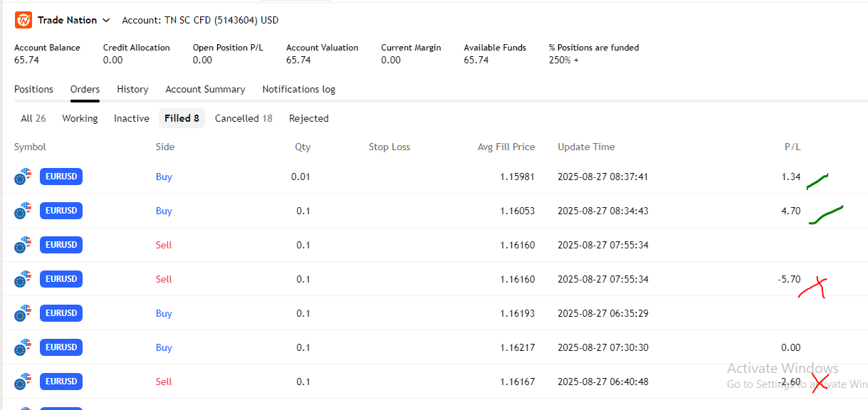Click the Trade Nation logo icon
Viewport: 868px width, 410px height.
point(23,20)
